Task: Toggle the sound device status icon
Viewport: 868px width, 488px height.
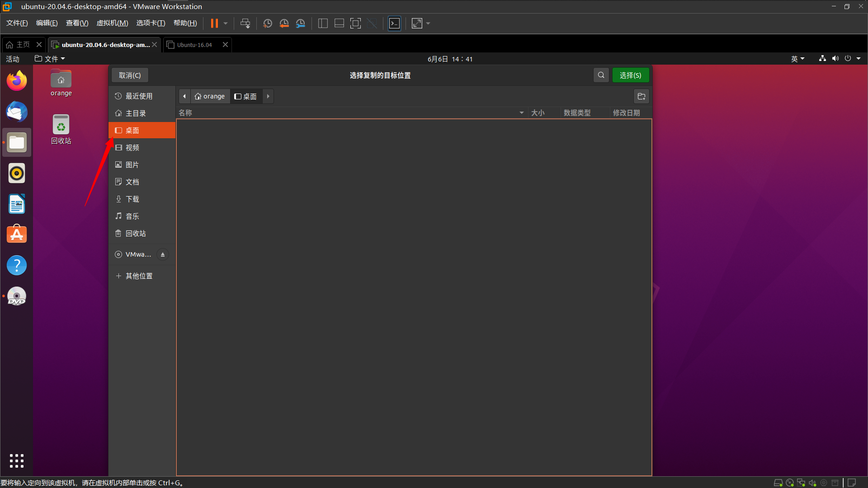Action: tap(813, 483)
